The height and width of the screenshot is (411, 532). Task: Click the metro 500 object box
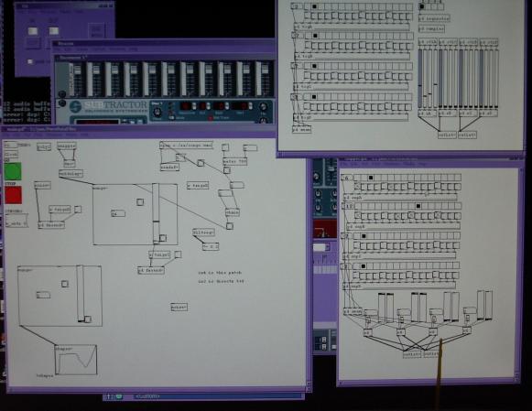pyautogui.click(x=234, y=161)
